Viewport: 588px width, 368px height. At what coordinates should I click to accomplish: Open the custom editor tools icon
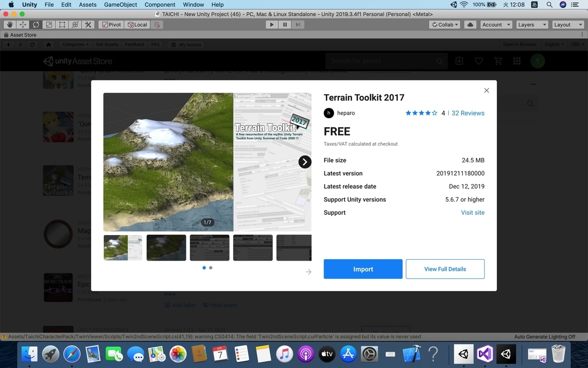88,25
